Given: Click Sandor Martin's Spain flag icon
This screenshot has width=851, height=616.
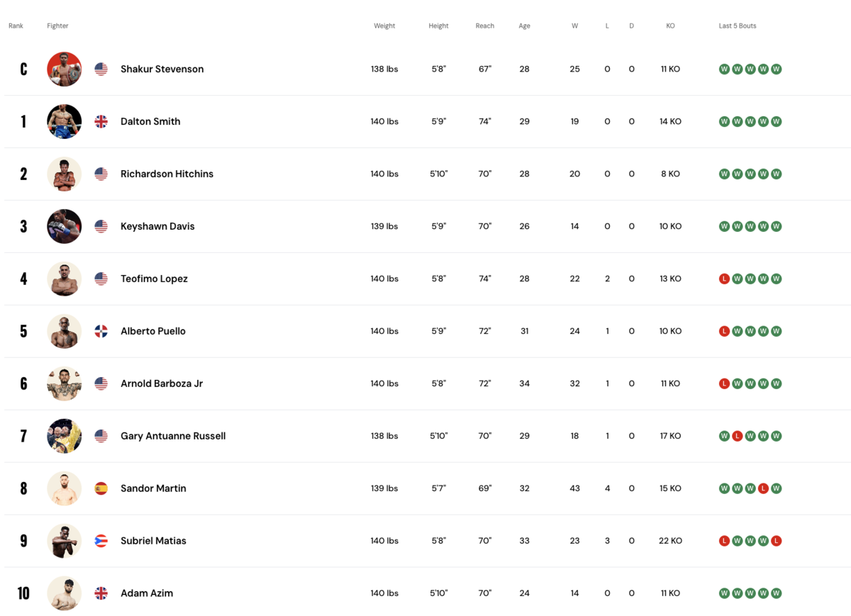Looking at the screenshot, I should [x=101, y=488].
